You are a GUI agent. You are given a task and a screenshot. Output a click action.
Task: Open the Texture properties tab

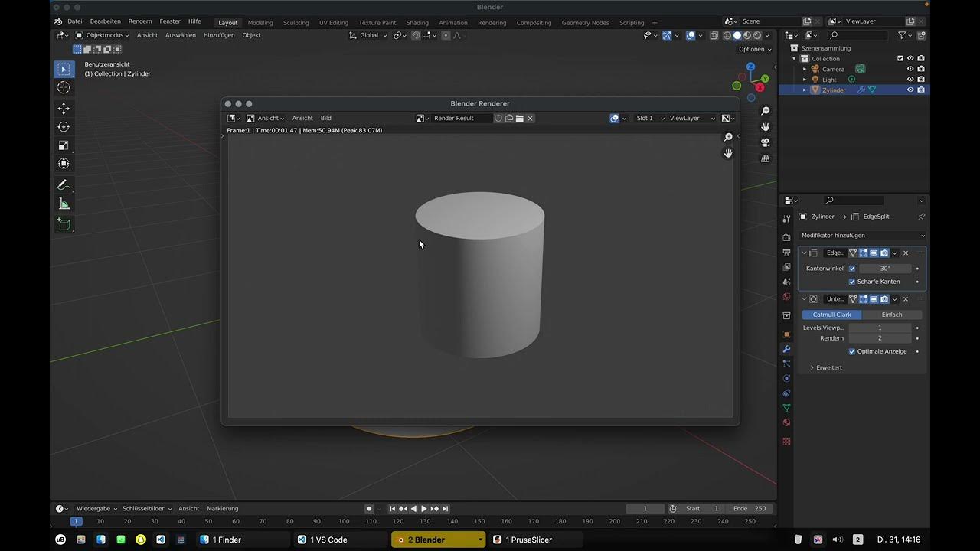pyautogui.click(x=786, y=442)
